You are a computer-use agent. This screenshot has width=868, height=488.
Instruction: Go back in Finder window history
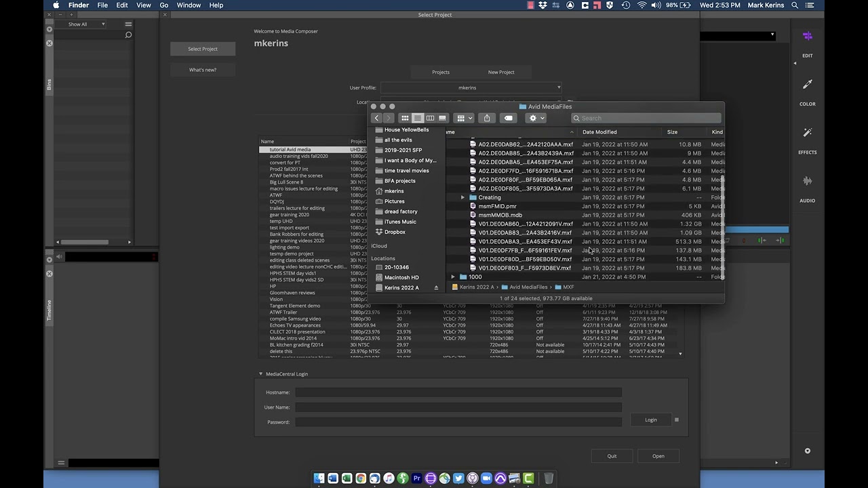pyautogui.click(x=376, y=118)
